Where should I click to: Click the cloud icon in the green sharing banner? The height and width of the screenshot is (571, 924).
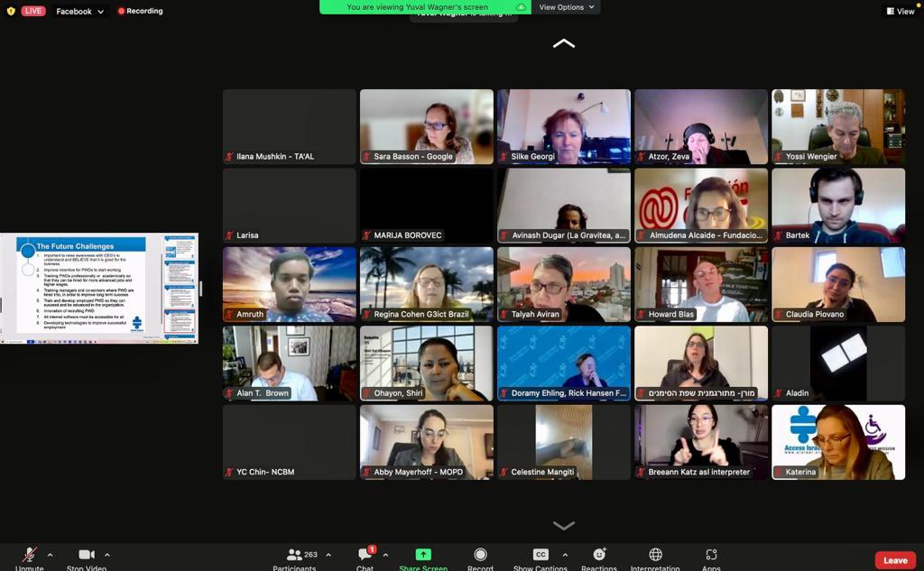click(521, 7)
